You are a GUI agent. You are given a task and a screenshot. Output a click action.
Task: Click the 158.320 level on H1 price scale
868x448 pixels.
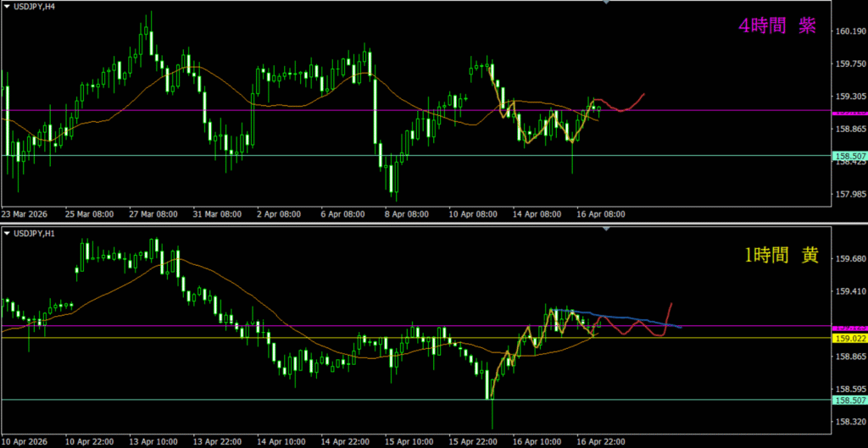850,421
